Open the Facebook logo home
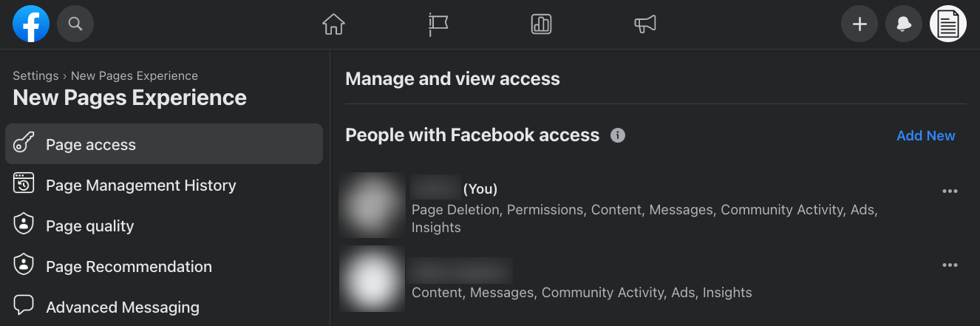This screenshot has width=980, height=326. [31, 24]
